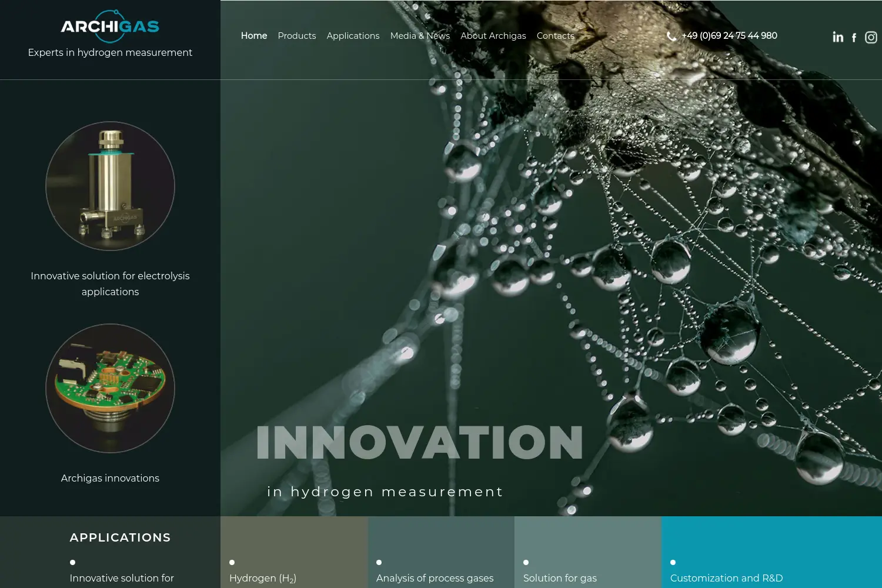Call phone number +49 (0)69 24 75 44 980

729,36
